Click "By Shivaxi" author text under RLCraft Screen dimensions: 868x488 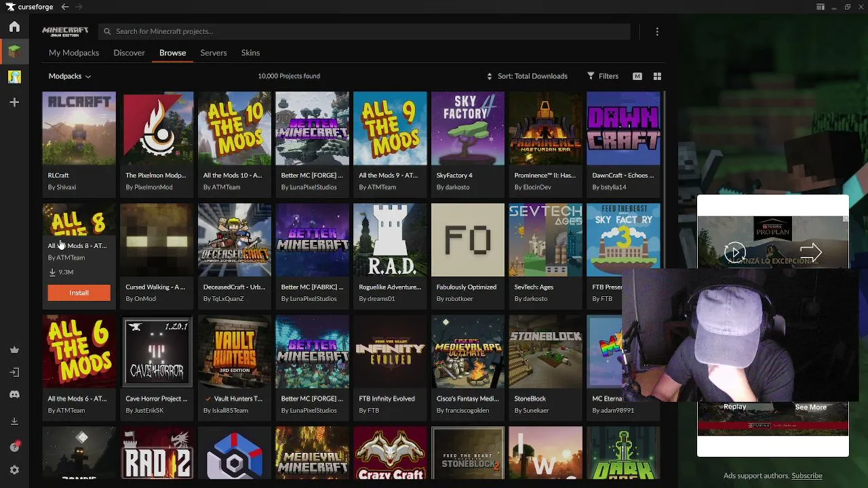tap(62, 187)
